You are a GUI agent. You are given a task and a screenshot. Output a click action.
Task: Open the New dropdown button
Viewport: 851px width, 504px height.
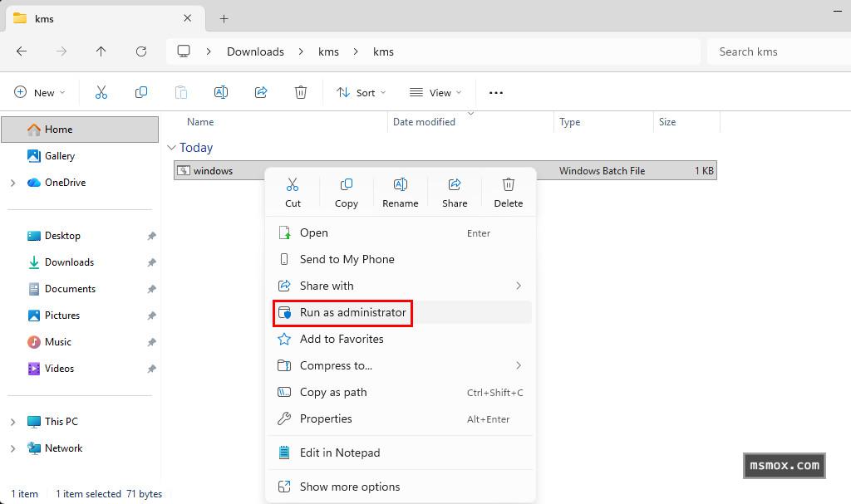pyautogui.click(x=40, y=92)
